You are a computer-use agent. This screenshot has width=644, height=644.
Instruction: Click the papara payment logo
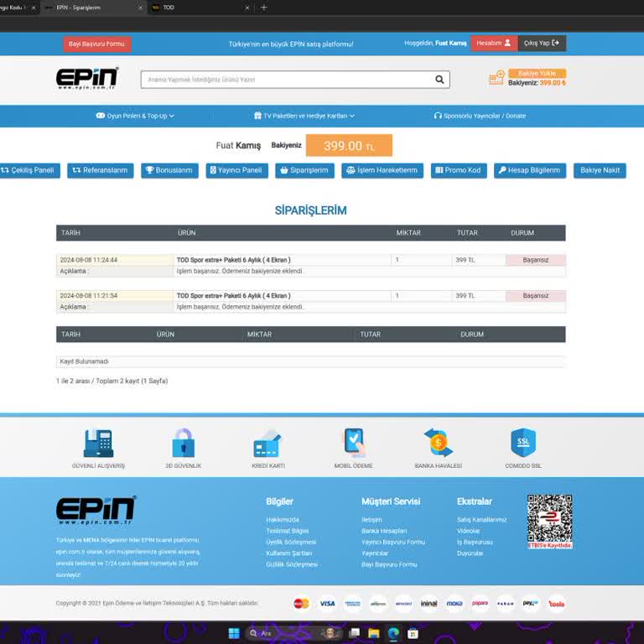pyautogui.click(x=480, y=604)
